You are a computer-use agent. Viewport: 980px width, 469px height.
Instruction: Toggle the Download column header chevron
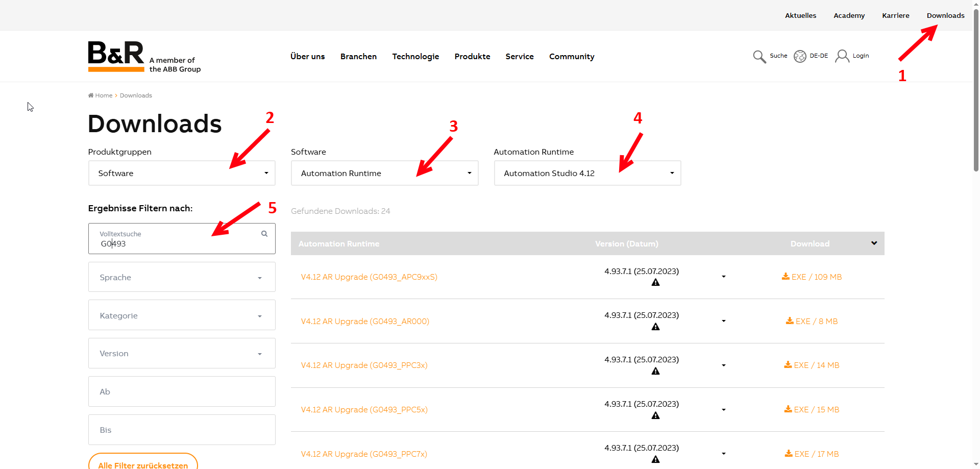tap(874, 243)
